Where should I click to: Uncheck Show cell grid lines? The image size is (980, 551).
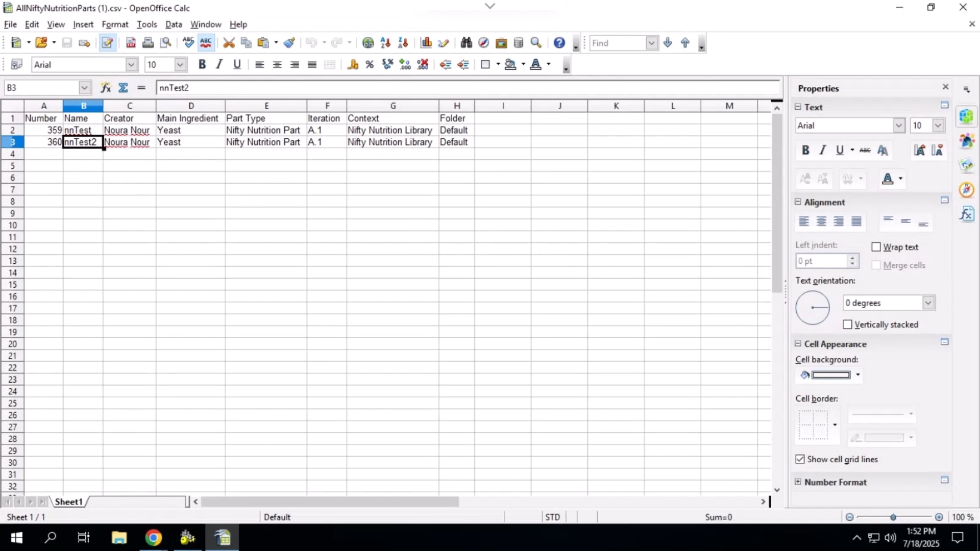click(800, 459)
